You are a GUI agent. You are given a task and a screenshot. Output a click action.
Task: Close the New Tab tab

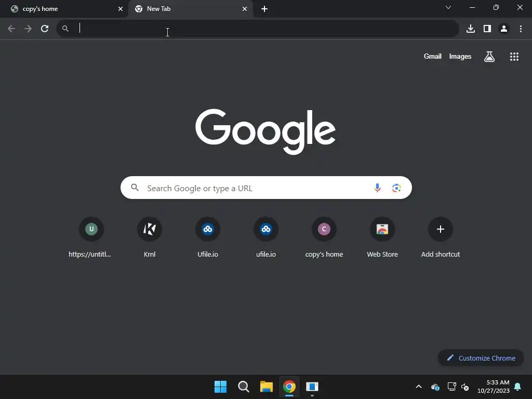[245, 9]
